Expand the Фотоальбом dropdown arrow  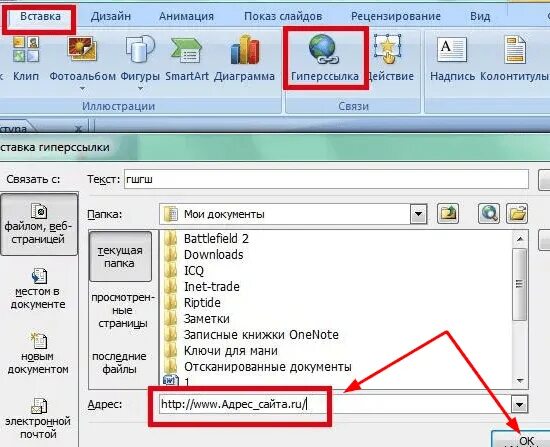pyautogui.click(x=82, y=89)
